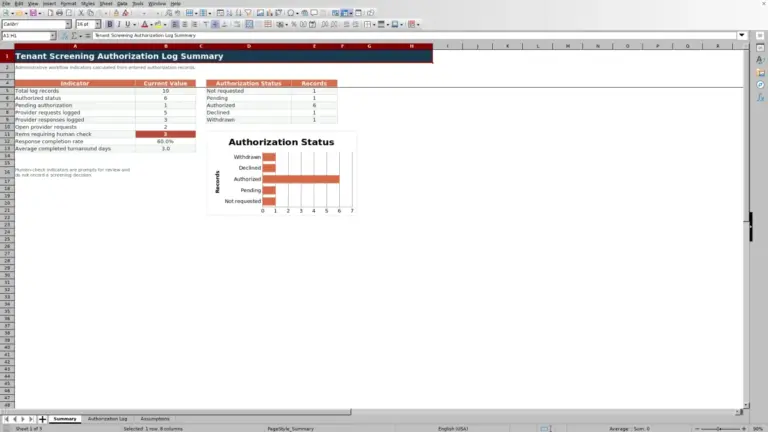Adjust the status bar zoom slider
The width and height of the screenshot is (768, 432).
(x=720, y=429)
